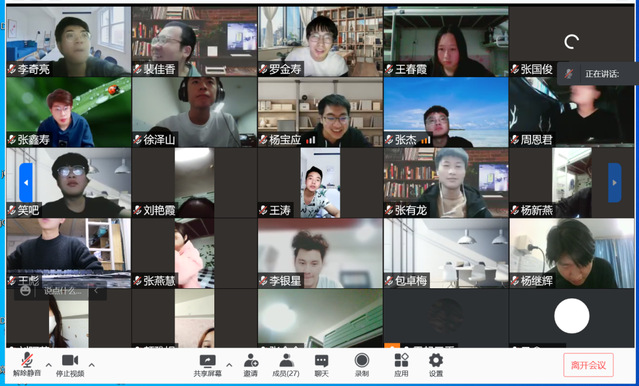Collapse the chat box with its arrow
The image size is (639, 386).
pyautogui.click(x=97, y=291)
